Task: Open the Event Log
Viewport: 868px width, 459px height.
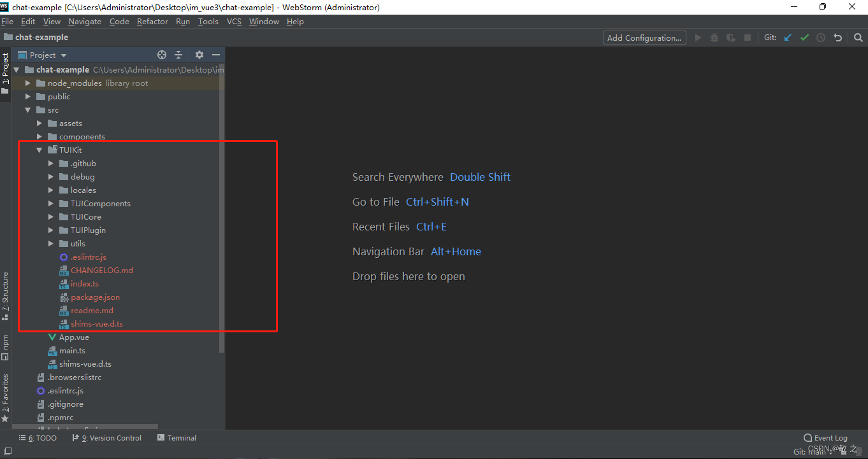Action: [x=825, y=438]
